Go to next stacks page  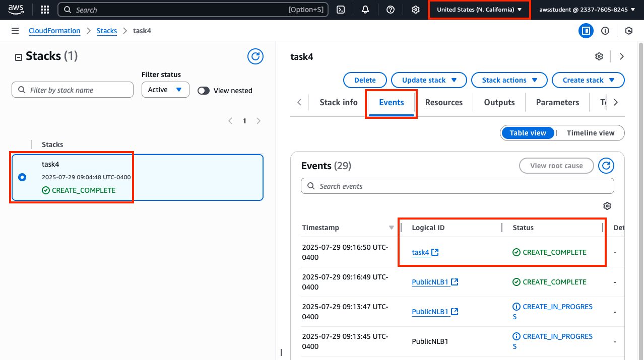259,121
